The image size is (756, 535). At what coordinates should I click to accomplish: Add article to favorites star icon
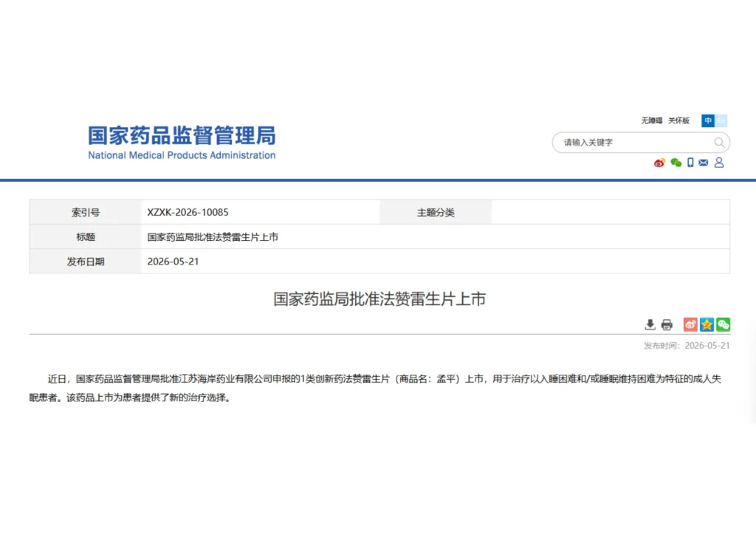(x=707, y=324)
